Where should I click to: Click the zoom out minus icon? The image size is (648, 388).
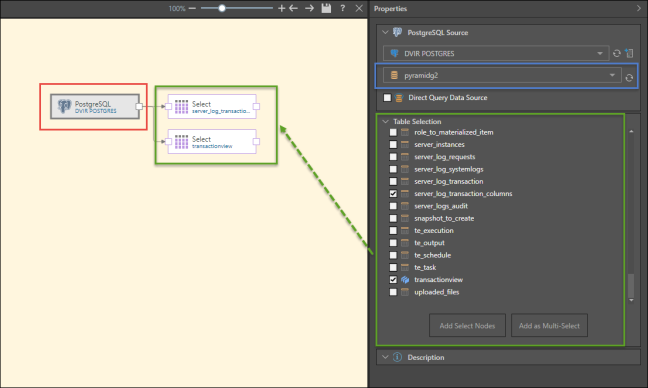(x=192, y=8)
